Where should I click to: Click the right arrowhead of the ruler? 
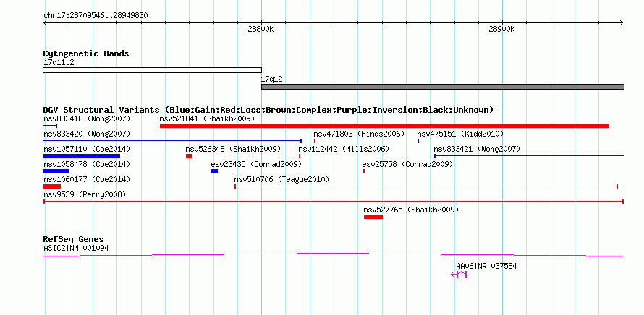point(622,23)
